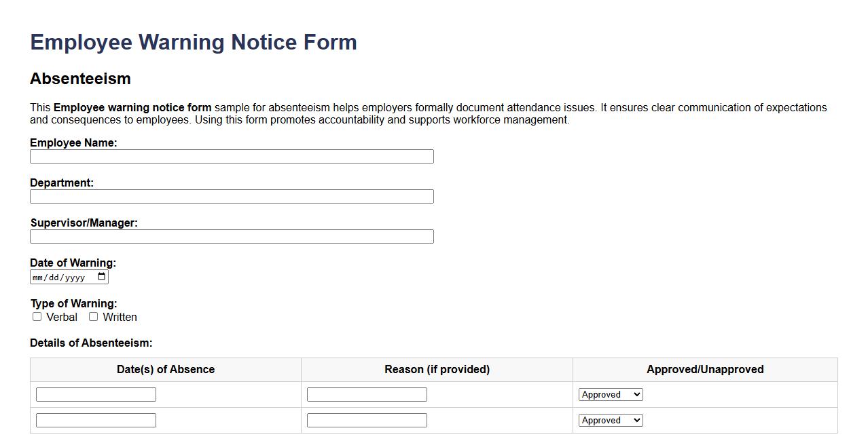Click the Department input field
The width and height of the screenshot is (868, 441).
(x=231, y=196)
